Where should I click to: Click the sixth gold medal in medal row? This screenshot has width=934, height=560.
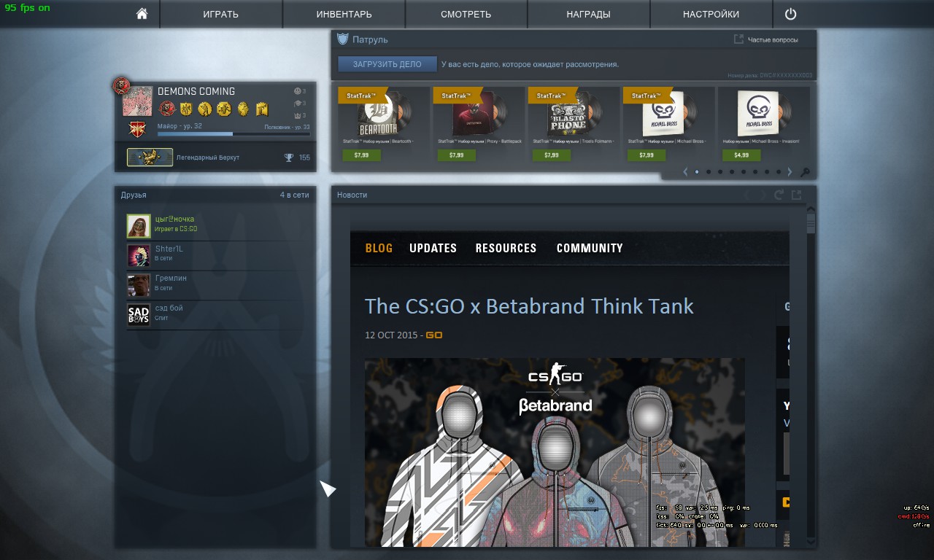pyautogui.click(x=262, y=109)
